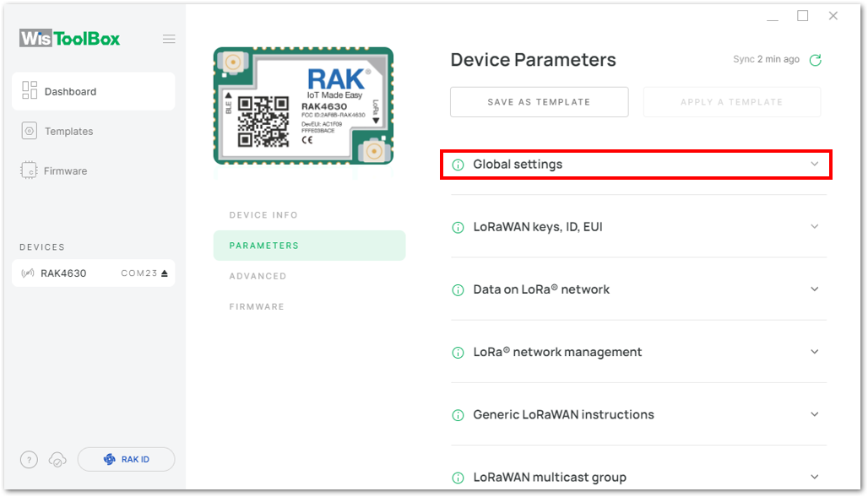Switch to the Device Info tab
Image resolution: width=868 pixels, height=497 pixels.
tap(263, 214)
